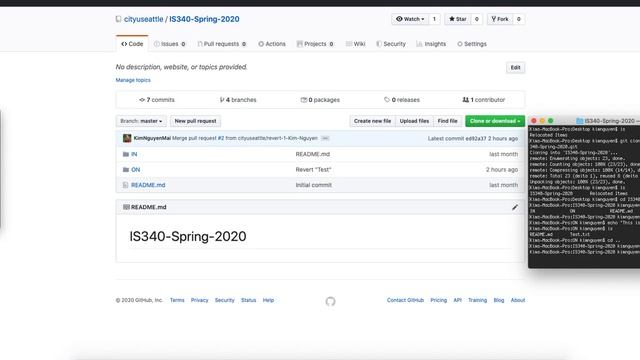640x360 pixels.
Task: Open the Wiki tab
Action: point(356,44)
